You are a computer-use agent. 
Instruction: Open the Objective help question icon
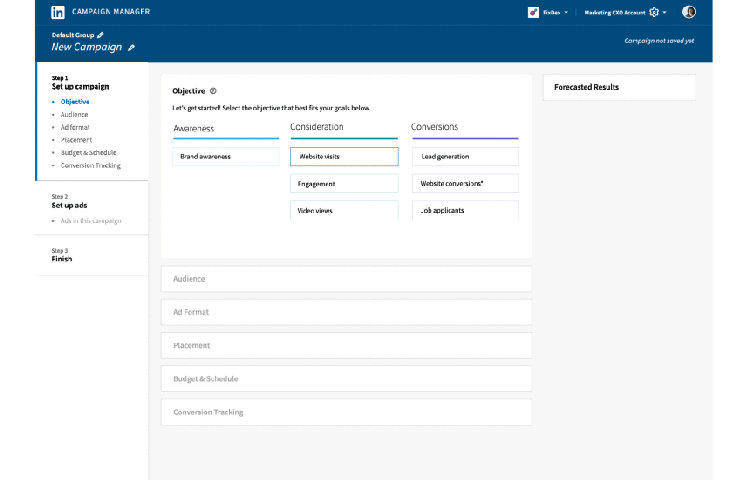(213, 91)
